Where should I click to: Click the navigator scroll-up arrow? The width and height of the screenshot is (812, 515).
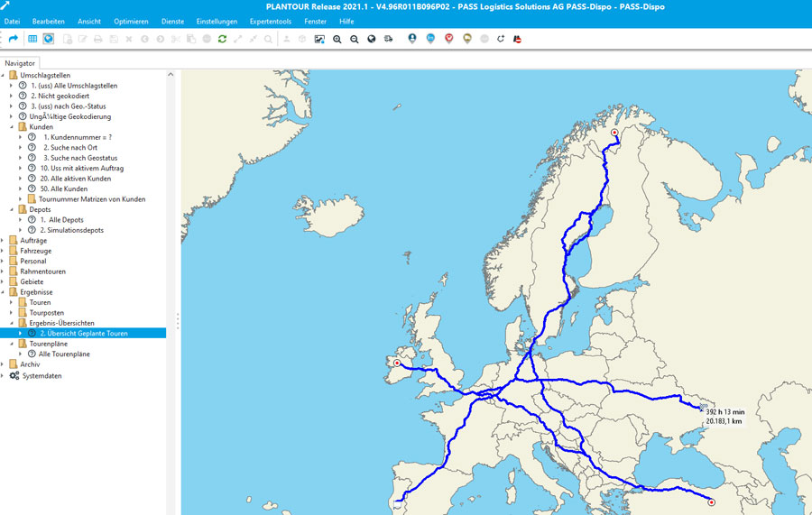(x=171, y=75)
